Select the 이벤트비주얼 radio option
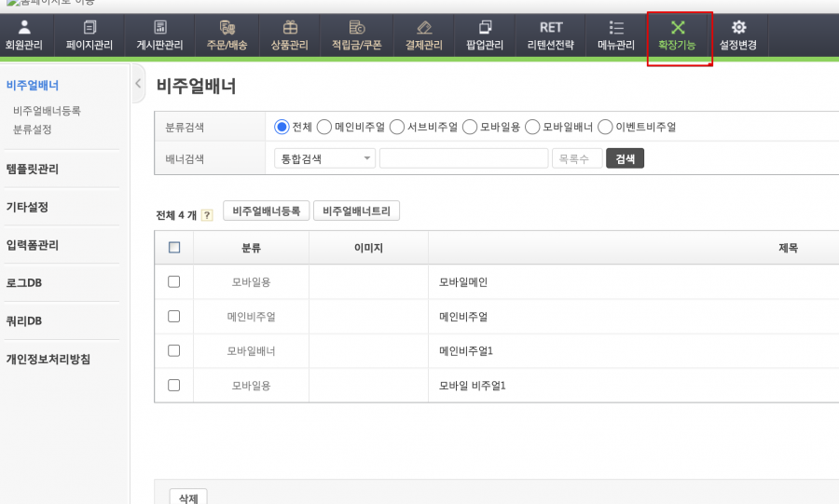This screenshot has width=839, height=504. [x=605, y=127]
